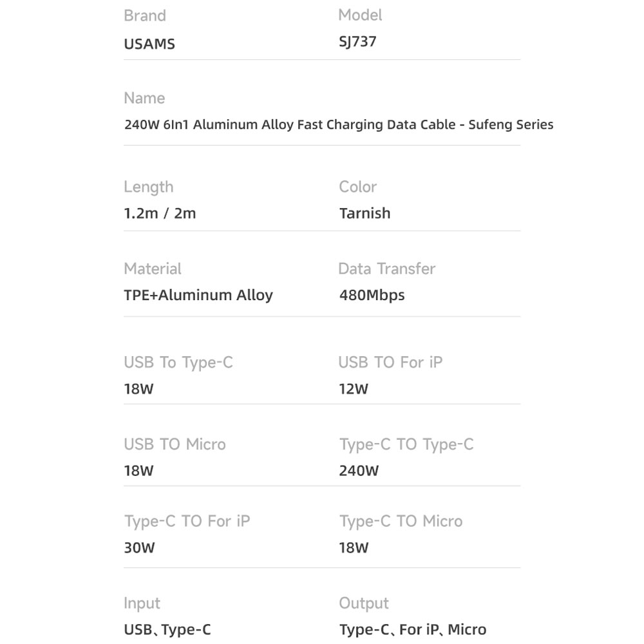Select the 30W wattage value

coord(139,547)
